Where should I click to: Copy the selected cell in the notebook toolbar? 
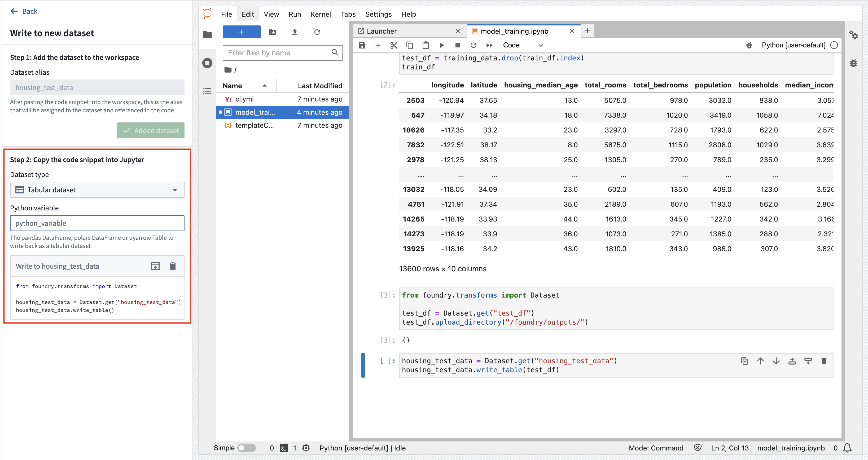(x=410, y=45)
